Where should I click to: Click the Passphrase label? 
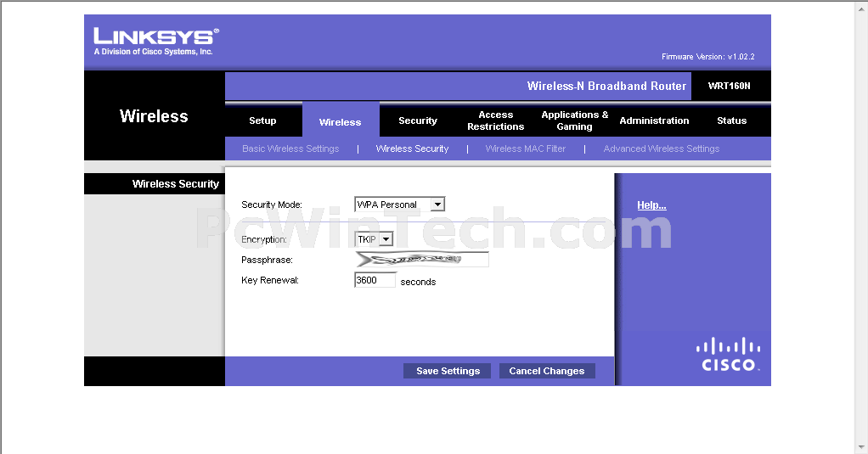click(267, 260)
